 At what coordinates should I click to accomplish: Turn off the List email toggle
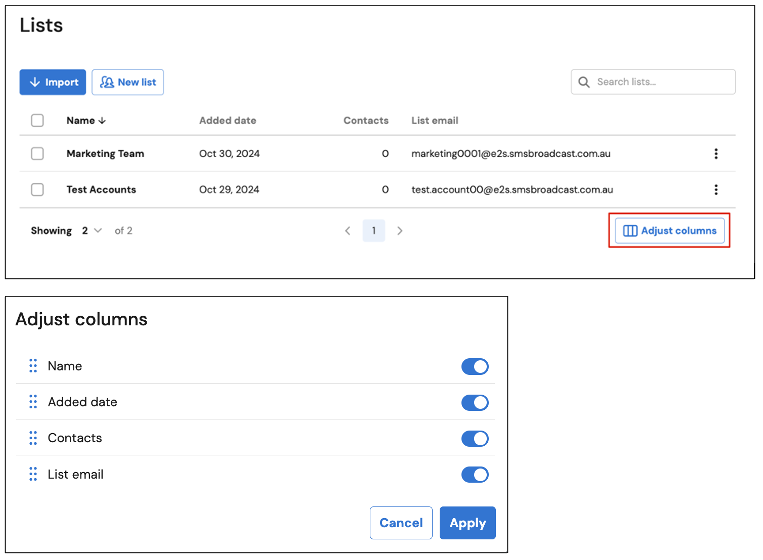[475, 475]
